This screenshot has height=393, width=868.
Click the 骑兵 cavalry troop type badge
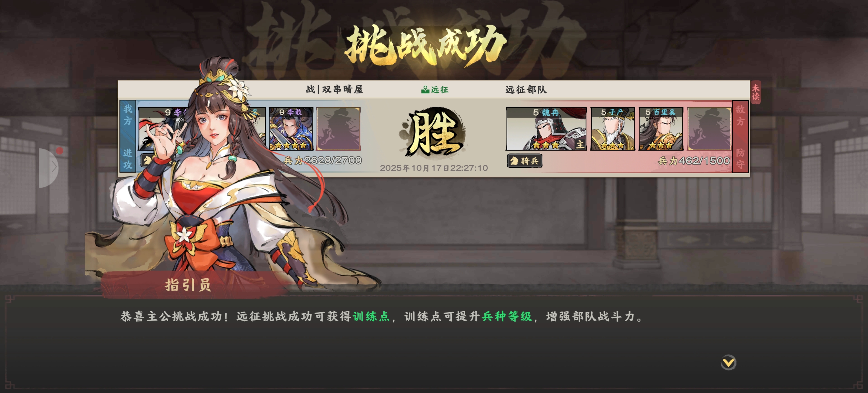click(x=524, y=161)
